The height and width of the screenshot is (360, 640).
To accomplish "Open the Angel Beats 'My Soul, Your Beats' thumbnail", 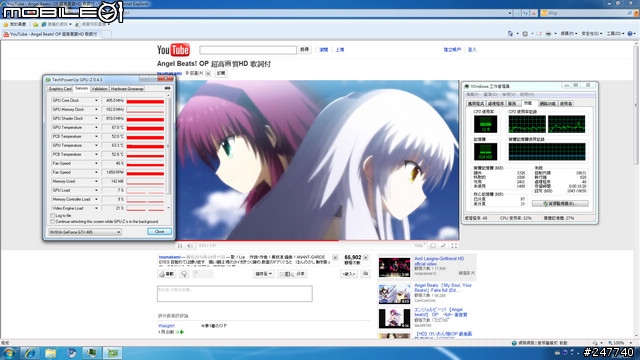I will pos(394,294).
